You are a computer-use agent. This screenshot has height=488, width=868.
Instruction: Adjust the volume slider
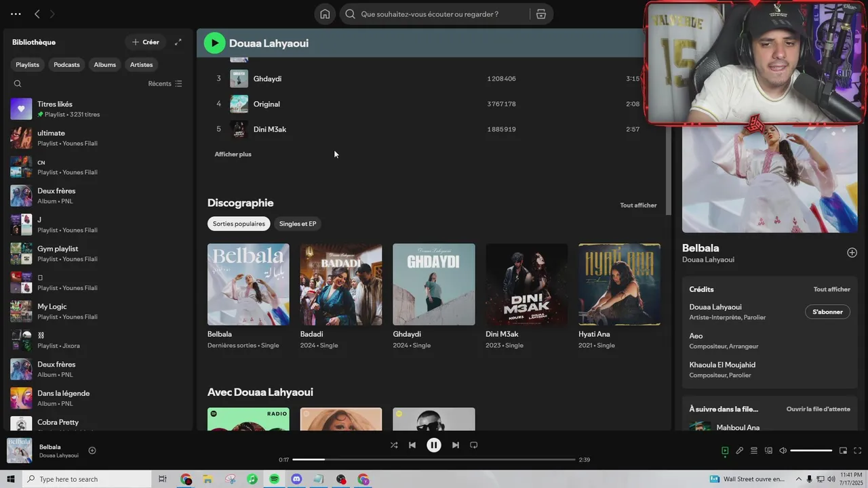(x=811, y=451)
